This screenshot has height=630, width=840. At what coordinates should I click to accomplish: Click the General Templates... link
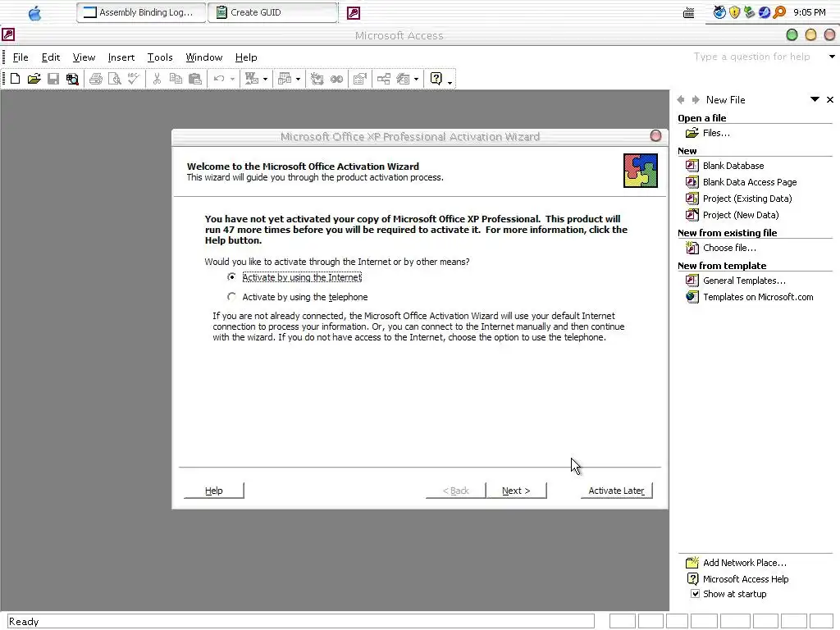pyautogui.click(x=744, y=281)
